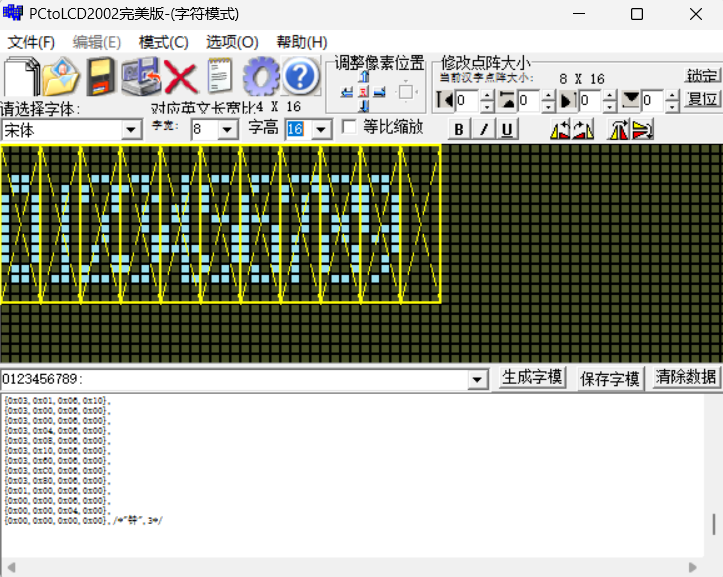Open image file with folder icon
The height and width of the screenshot is (577, 723).
[x=61, y=76]
